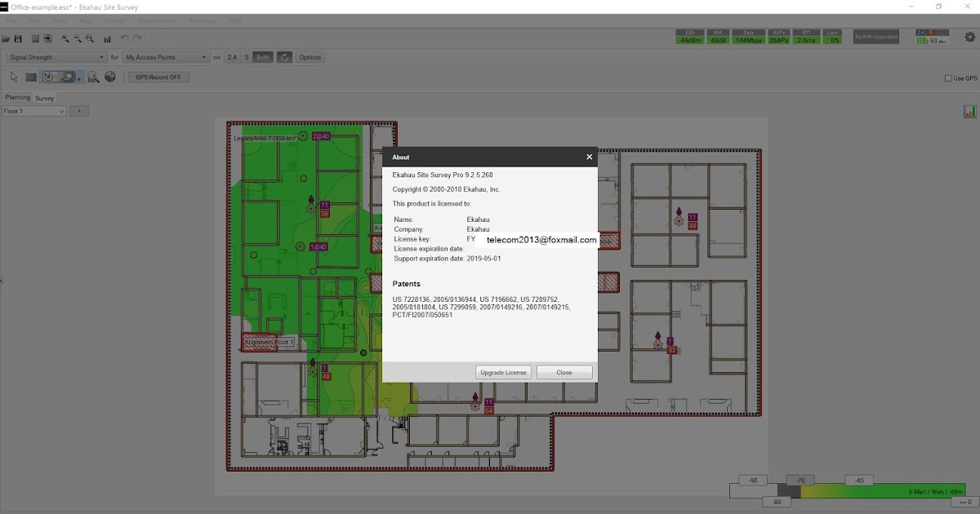Open the Measurement menu
Image resolution: width=980 pixels, height=514 pixels.
pyautogui.click(x=157, y=20)
